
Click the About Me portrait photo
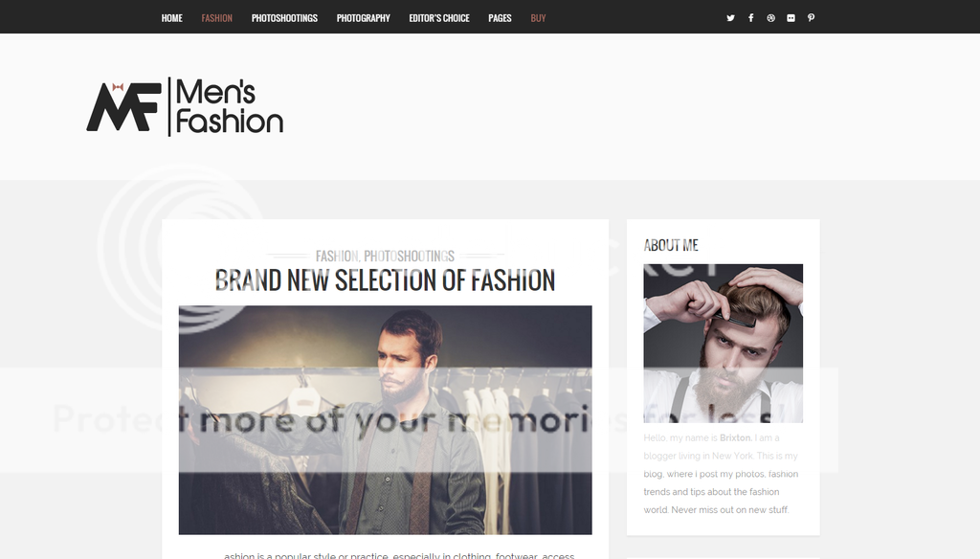[x=724, y=344]
